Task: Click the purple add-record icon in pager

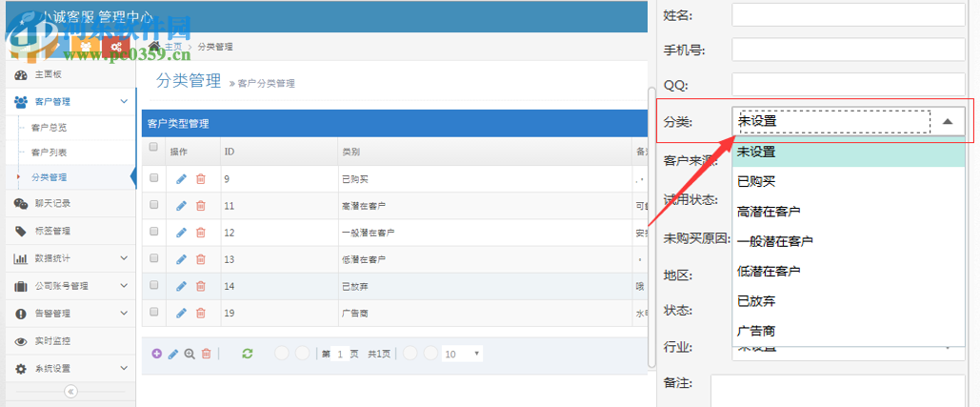Action: pos(157,354)
